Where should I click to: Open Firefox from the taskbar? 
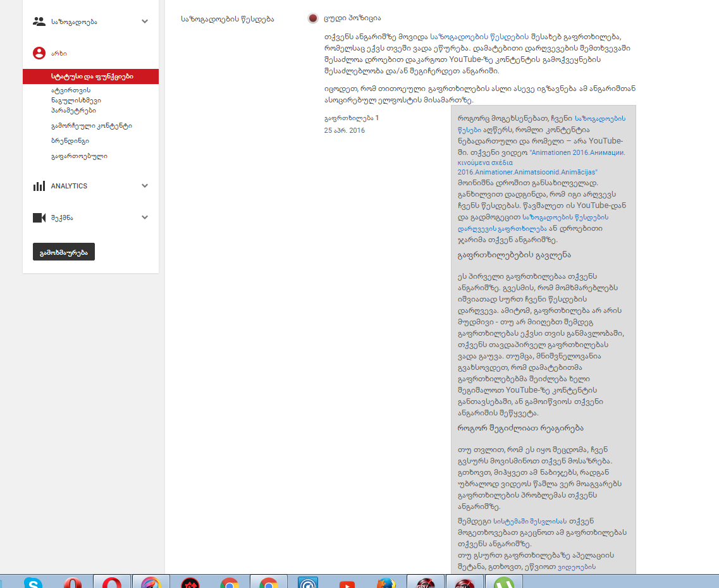tap(386, 582)
